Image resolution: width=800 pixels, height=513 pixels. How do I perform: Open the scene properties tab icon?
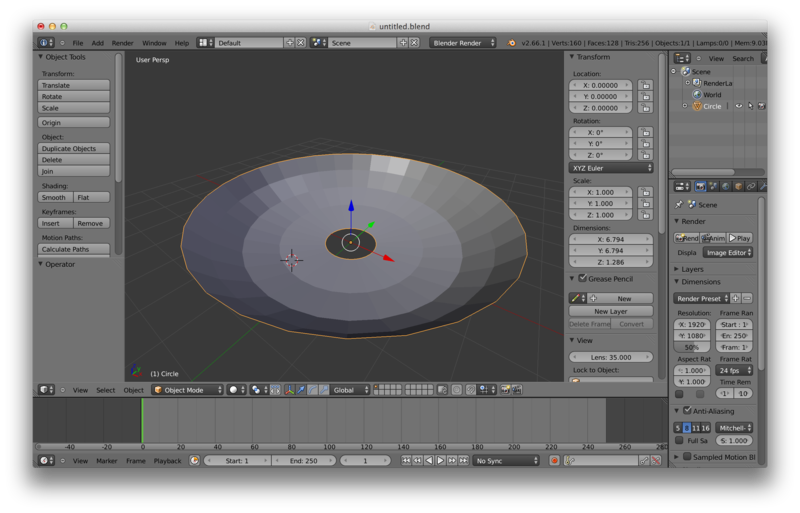[x=713, y=186]
